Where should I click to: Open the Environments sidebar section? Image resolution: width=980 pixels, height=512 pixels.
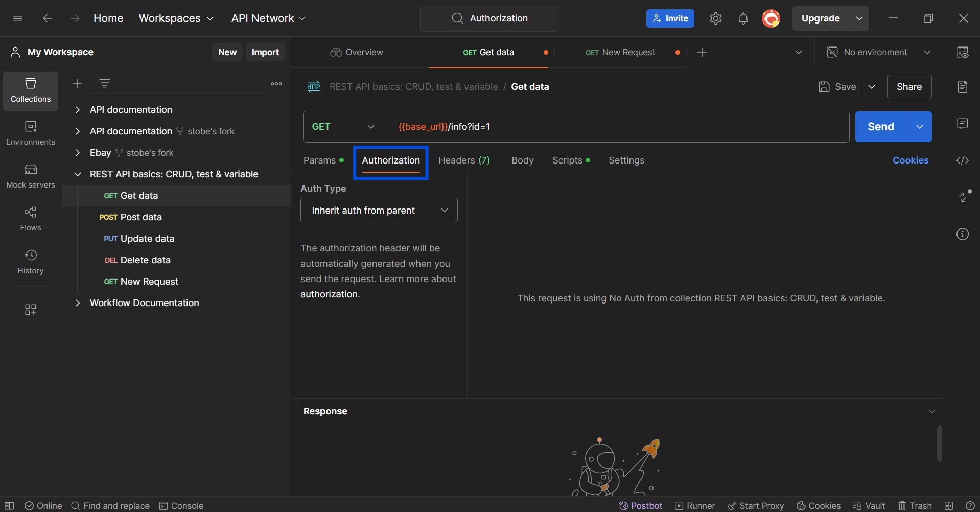[31, 133]
